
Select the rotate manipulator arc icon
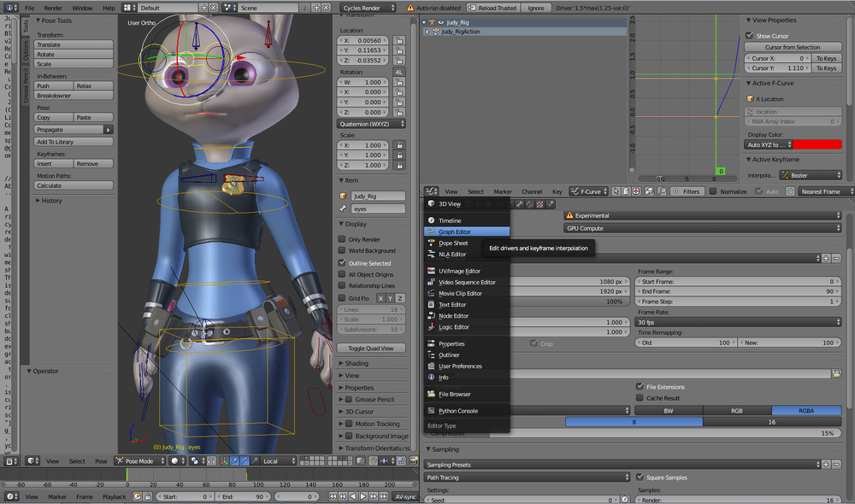245,461
